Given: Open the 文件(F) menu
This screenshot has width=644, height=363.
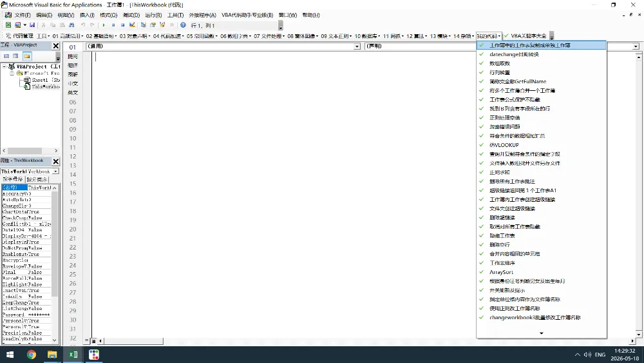Looking at the screenshot, I should point(22,15).
